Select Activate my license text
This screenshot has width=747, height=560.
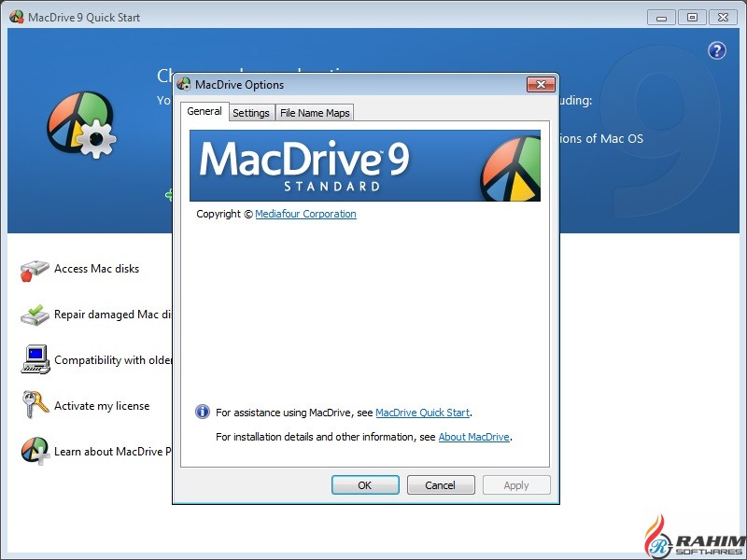click(x=102, y=406)
